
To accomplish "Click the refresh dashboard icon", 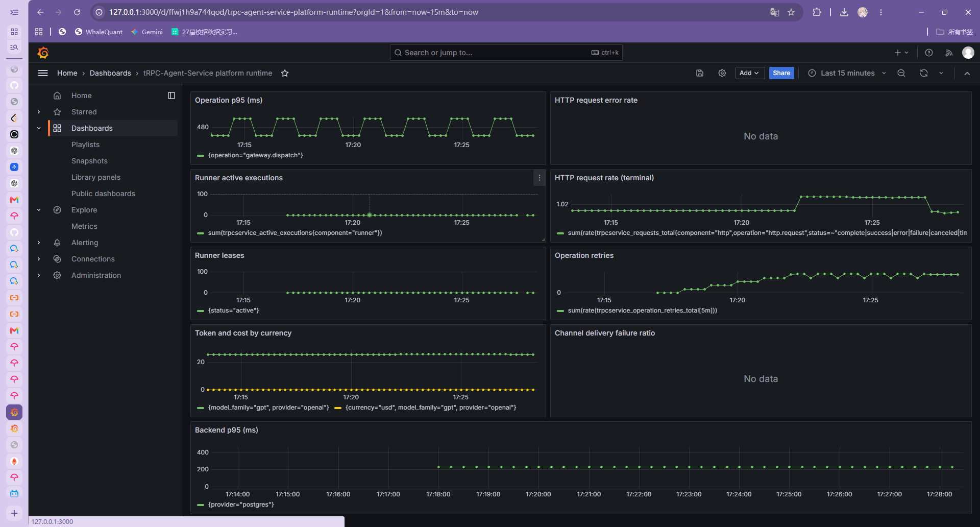I will (924, 73).
